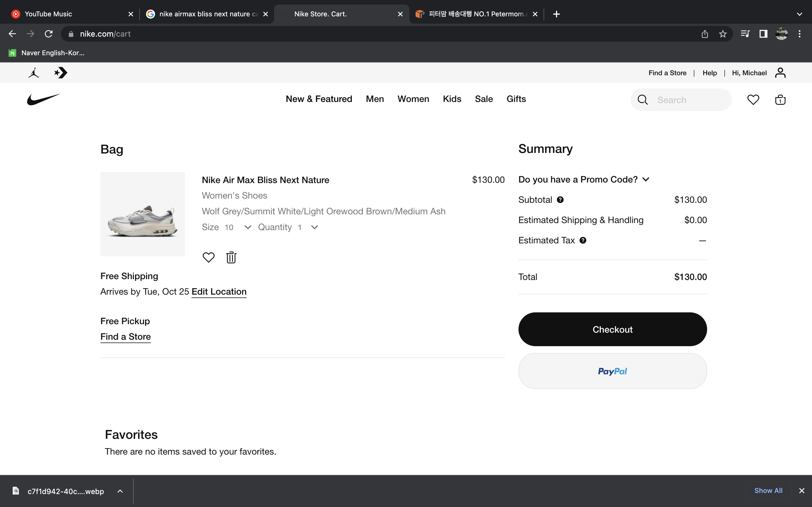Save shoe to favorites with heart icon
This screenshot has width=812, height=507.
[208, 257]
